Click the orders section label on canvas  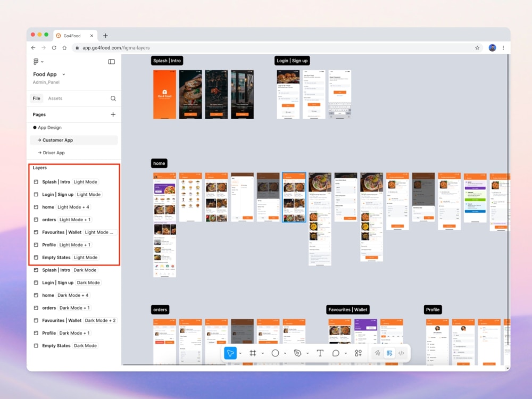point(160,310)
